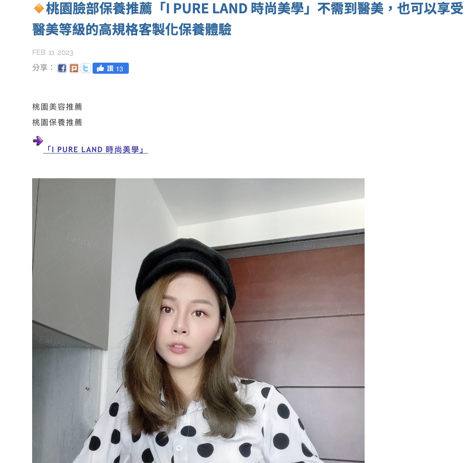Select the 桃園美容推薦 text line
The width and height of the screenshot is (476, 463).
coord(57,107)
